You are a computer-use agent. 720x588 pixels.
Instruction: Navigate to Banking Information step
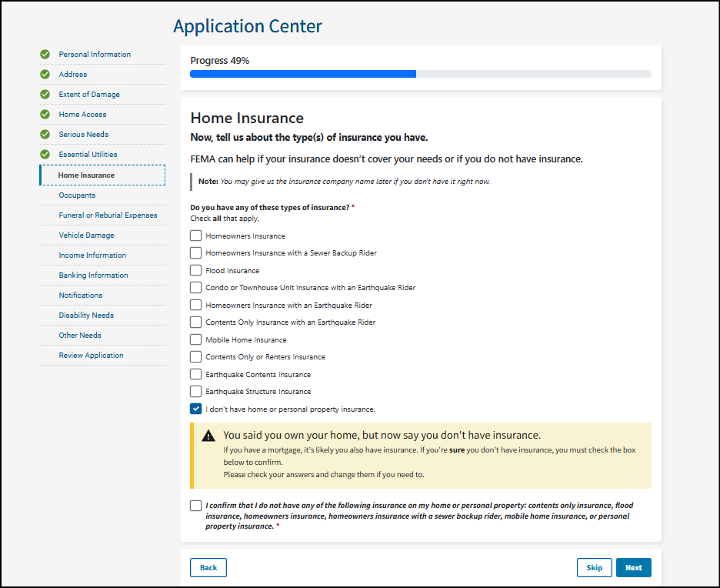coord(93,276)
